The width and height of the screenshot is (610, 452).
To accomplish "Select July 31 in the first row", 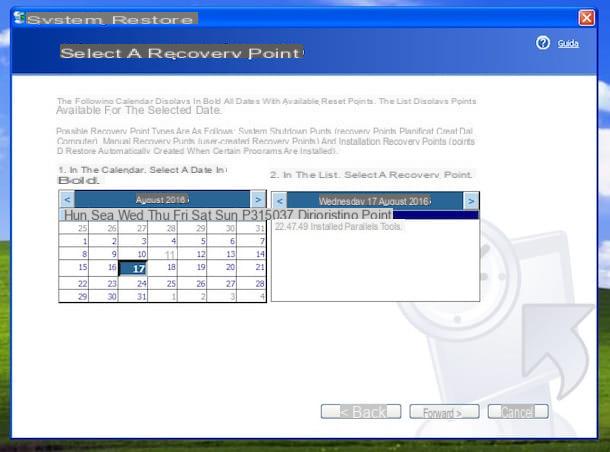I will (x=251, y=228).
